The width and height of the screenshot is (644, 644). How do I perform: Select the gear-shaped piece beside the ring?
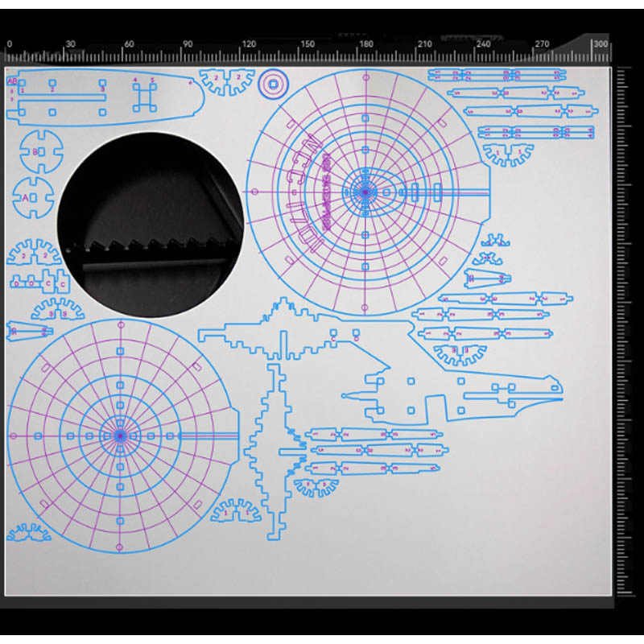tap(226, 81)
